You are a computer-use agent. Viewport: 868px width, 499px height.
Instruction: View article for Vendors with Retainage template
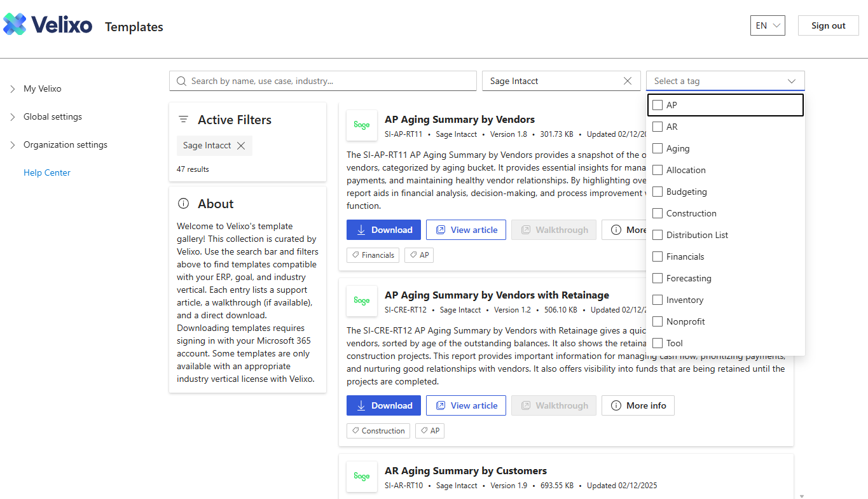pos(466,405)
